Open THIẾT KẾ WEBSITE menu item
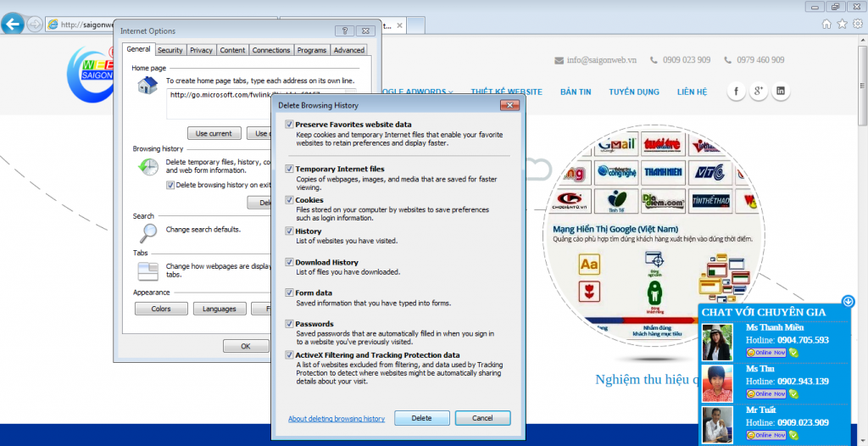 pyautogui.click(x=507, y=92)
